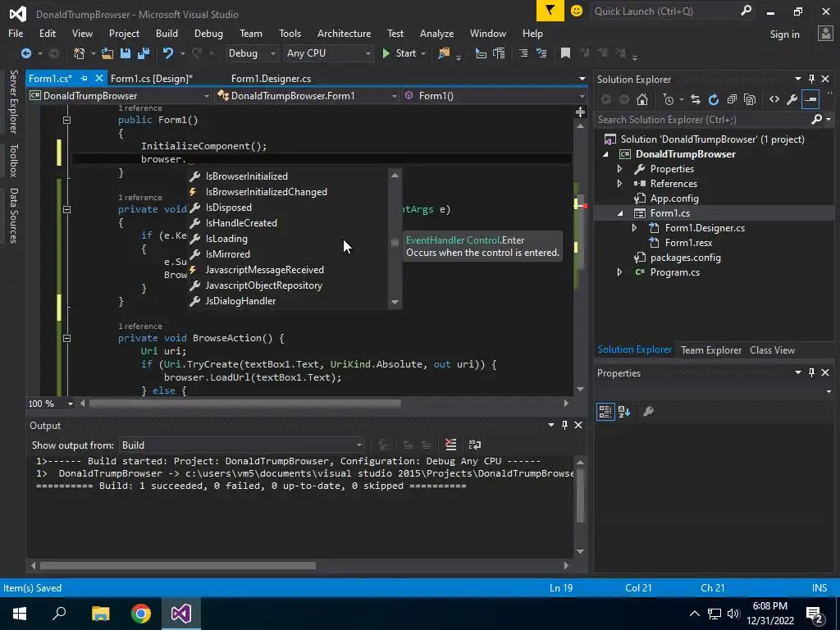
Task: Open the DonaldTrumpBrowser.Form1 type dropdown
Action: pyautogui.click(x=308, y=96)
